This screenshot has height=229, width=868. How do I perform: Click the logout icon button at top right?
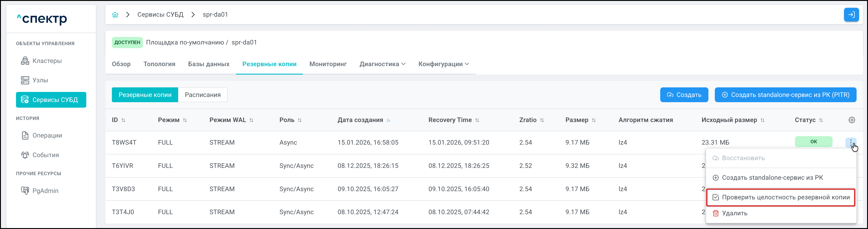click(851, 14)
